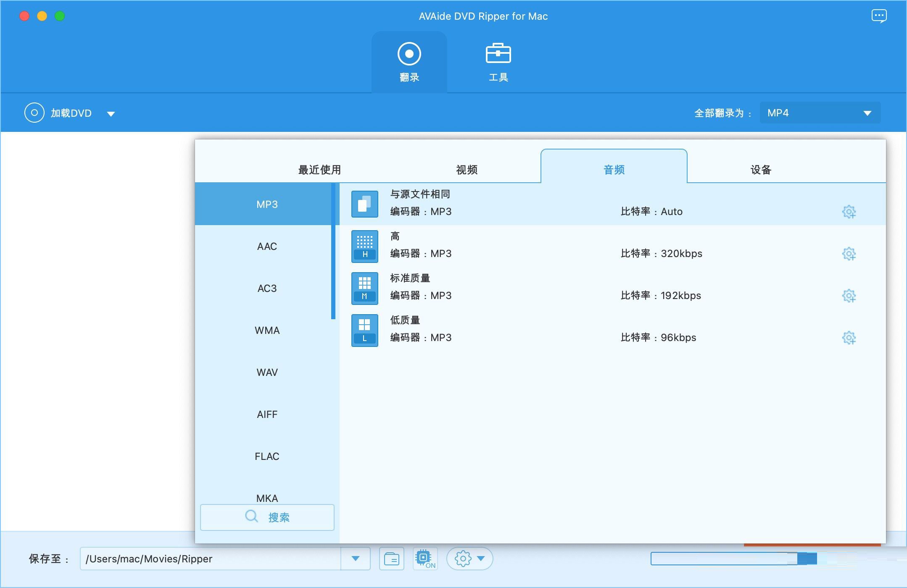
Task: Click the 比特率：320kbps value
Action: 661,254
